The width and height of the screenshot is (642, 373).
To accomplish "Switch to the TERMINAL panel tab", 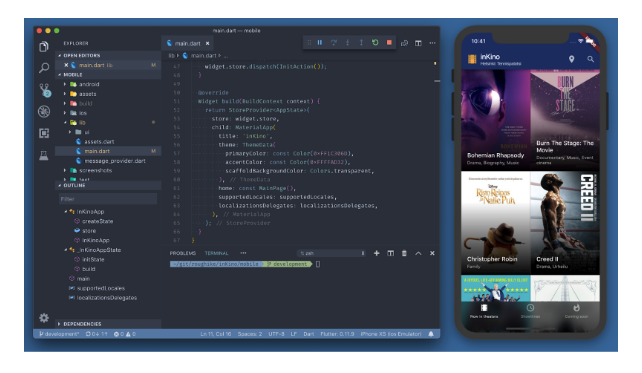I will pos(216,253).
